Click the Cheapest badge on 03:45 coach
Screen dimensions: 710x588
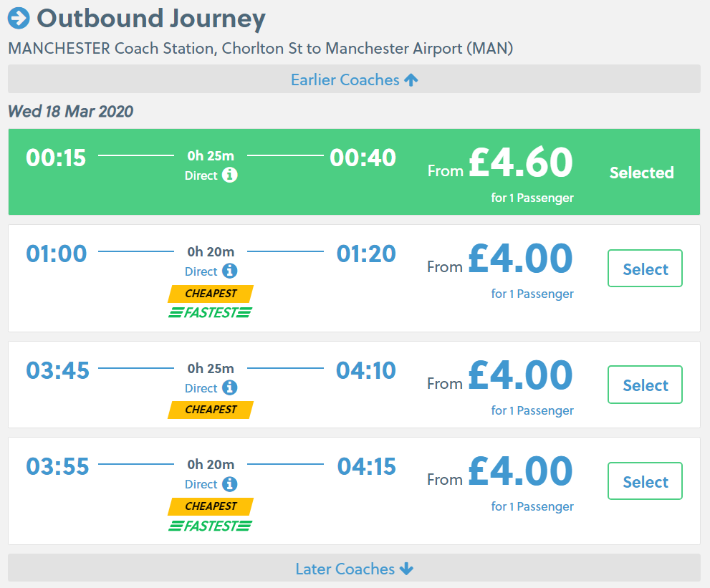tap(211, 410)
